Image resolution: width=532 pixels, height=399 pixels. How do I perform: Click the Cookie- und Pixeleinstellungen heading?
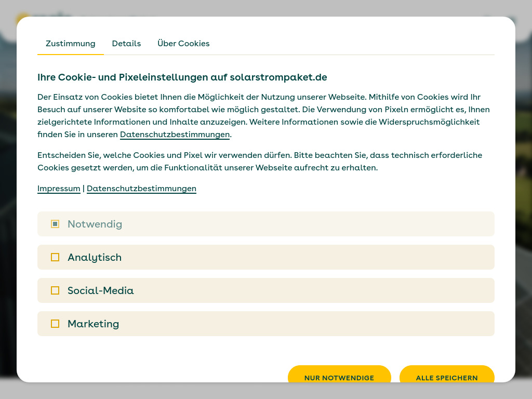[x=182, y=77]
